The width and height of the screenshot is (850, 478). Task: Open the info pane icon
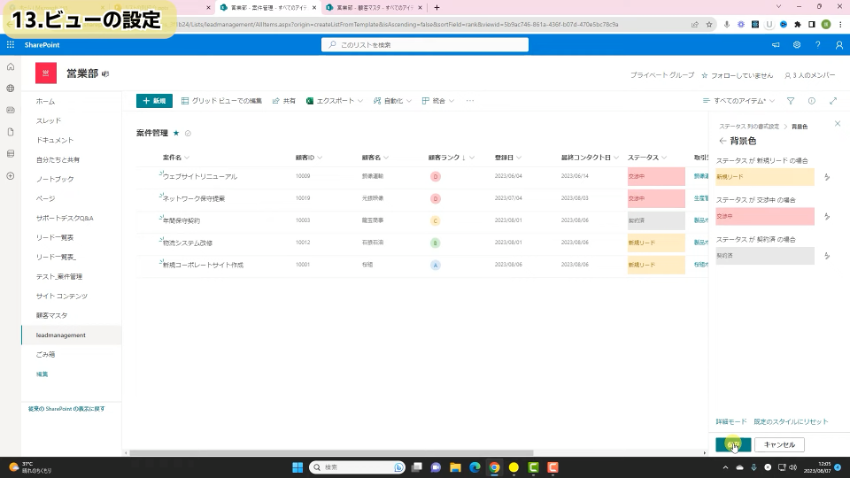pyautogui.click(x=811, y=101)
